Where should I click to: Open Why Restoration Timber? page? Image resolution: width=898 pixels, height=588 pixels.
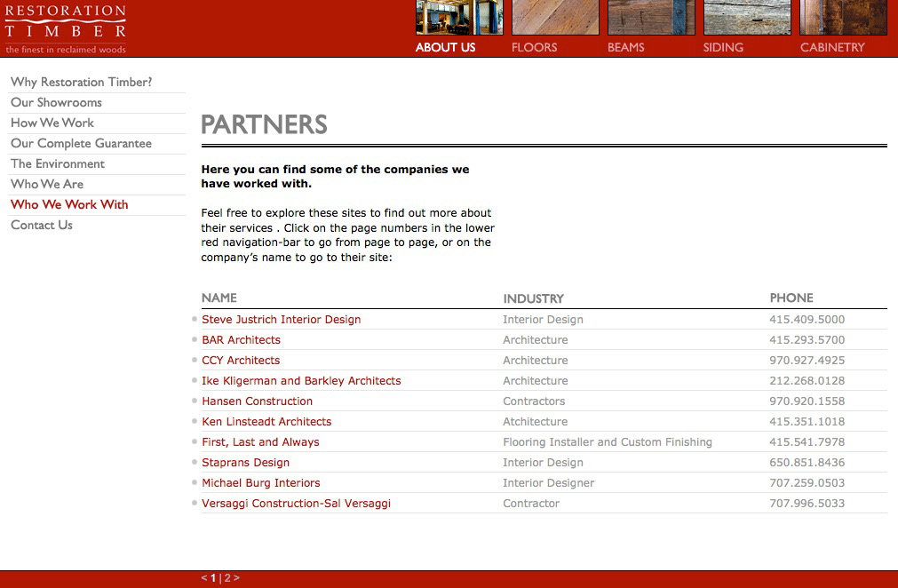point(82,82)
